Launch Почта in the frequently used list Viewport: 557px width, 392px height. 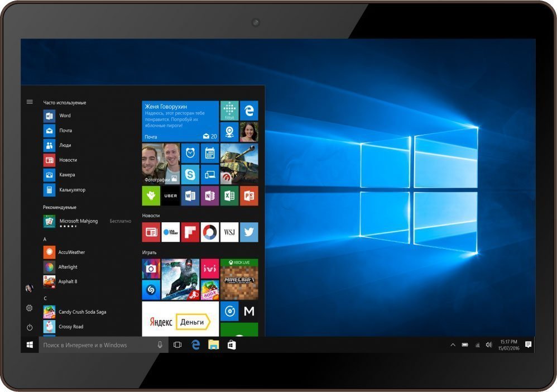57,131
